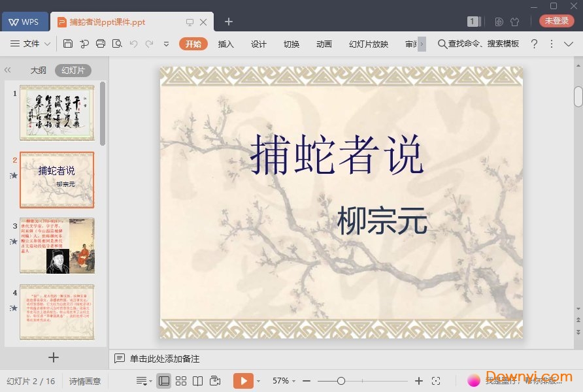Image resolution: width=583 pixels, height=392 pixels.
Task: Select slide 3 thumbnail in the panel
Action: 57,246
